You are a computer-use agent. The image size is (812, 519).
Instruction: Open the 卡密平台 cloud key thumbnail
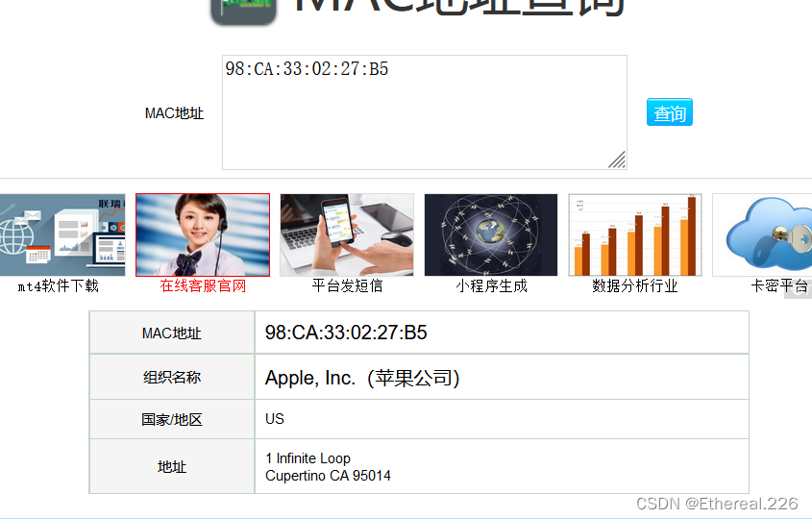coord(762,235)
